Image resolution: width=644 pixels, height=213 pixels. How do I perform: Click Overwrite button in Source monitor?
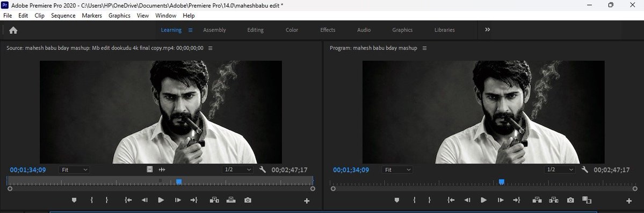click(x=231, y=200)
